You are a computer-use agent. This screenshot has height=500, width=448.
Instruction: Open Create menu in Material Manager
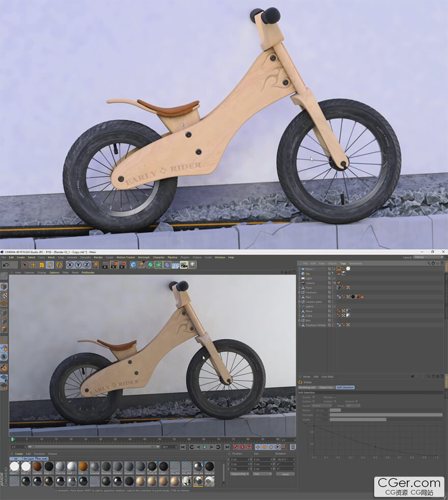[x=19, y=454]
